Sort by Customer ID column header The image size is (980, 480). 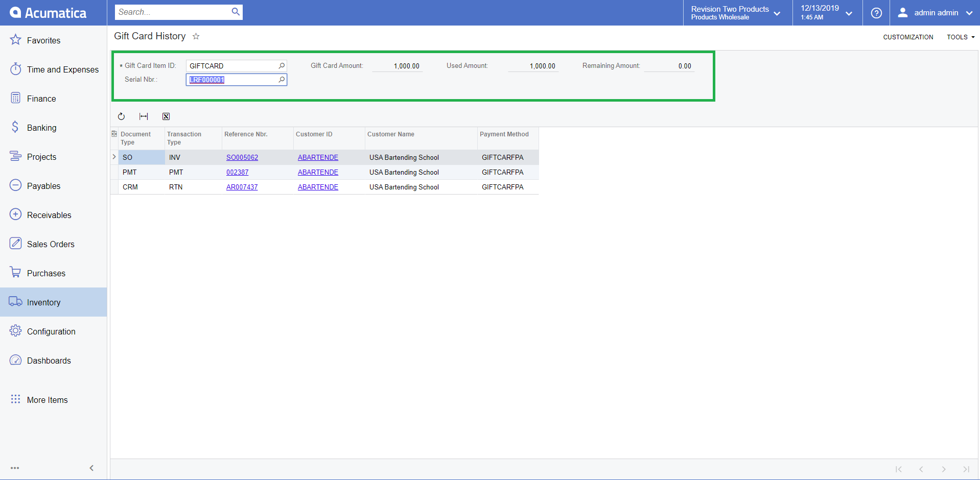pyautogui.click(x=329, y=138)
